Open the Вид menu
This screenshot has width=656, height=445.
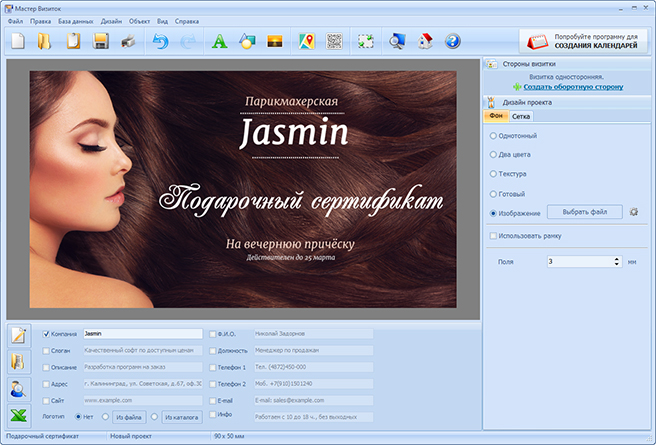click(162, 21)
